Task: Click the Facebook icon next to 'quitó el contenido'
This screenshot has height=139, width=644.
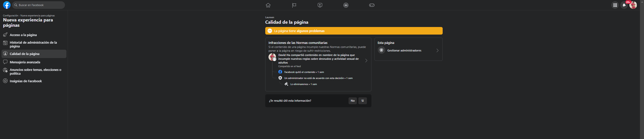Action: [x=280, y=72]
